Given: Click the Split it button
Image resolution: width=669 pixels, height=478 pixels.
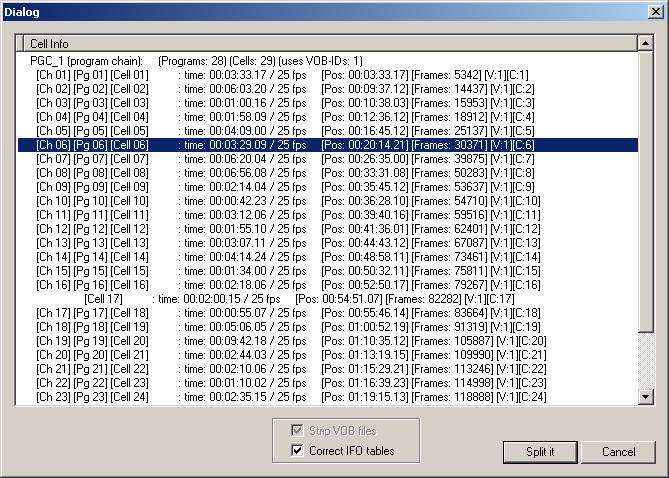Looking at the screenshot, I should pos(539,451).
